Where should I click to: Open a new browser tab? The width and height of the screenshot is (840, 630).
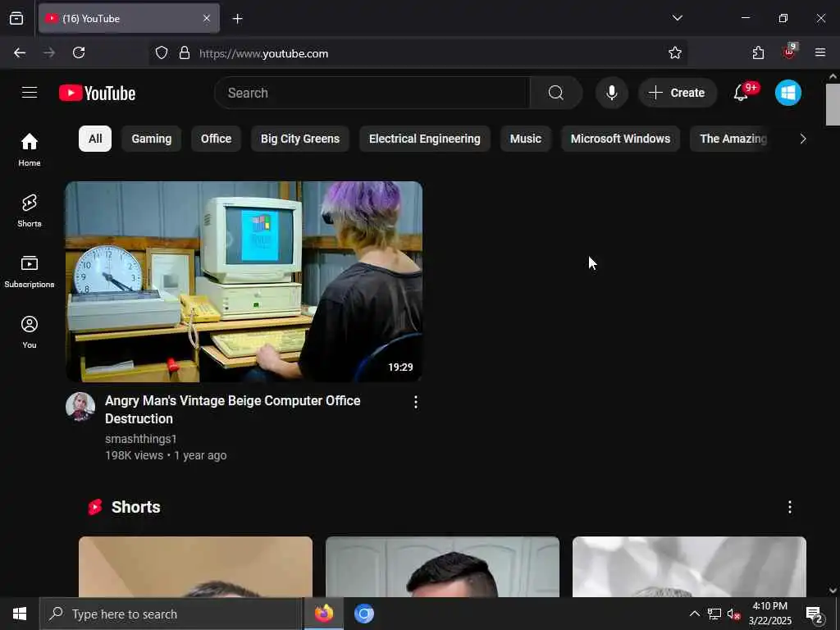point(237,19)
